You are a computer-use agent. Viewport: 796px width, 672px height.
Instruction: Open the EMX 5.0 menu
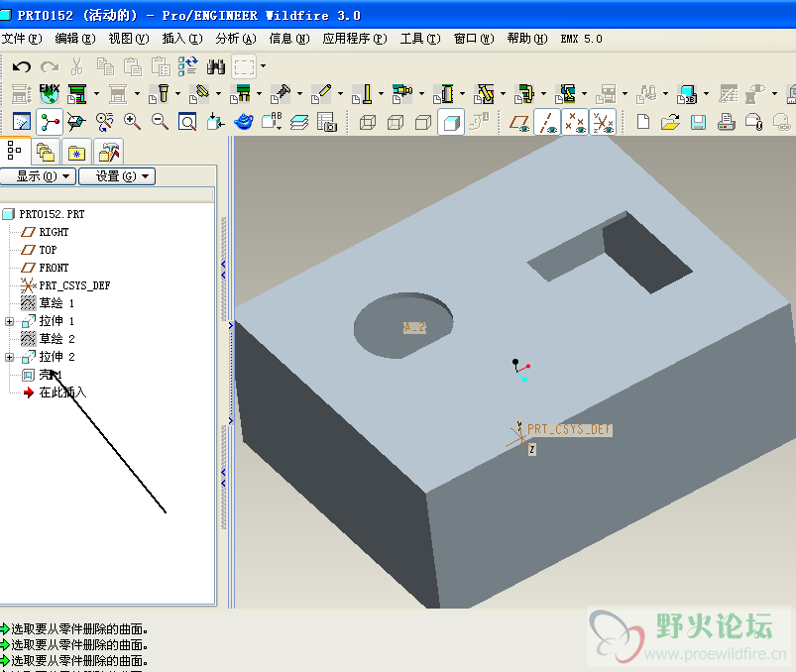click(x=581, y=39)
